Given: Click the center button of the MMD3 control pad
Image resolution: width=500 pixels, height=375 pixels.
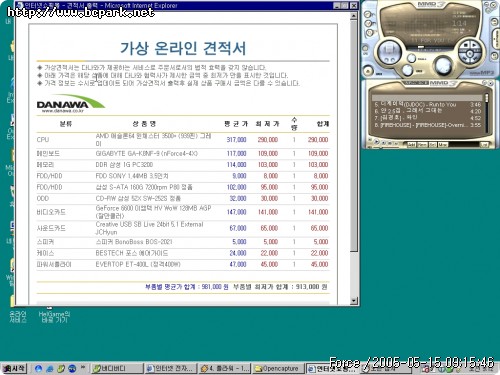Looking at the screenshot, I should 470,53.
